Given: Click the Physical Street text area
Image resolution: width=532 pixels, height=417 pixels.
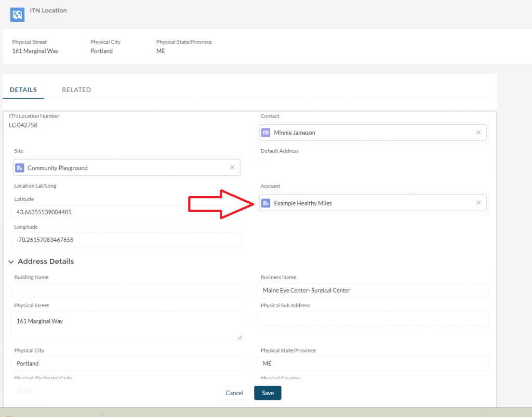Looking at the screenshot, I should (126, 325).
